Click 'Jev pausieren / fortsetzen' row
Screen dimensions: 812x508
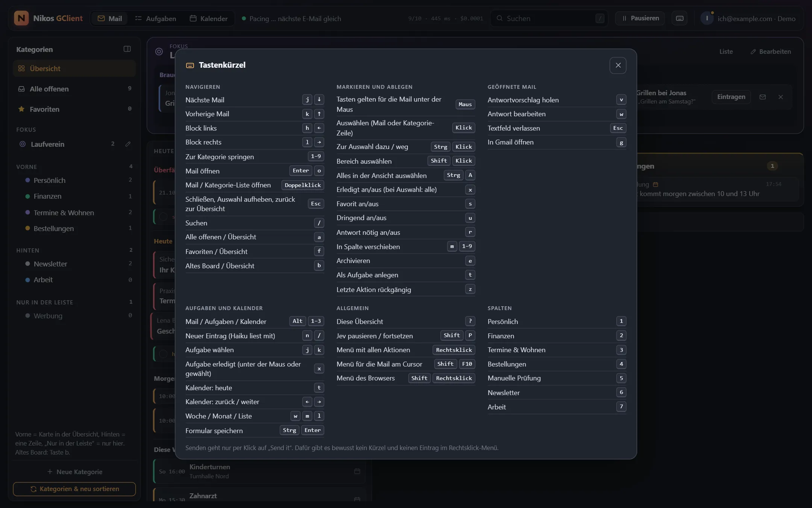coord(406,336)
